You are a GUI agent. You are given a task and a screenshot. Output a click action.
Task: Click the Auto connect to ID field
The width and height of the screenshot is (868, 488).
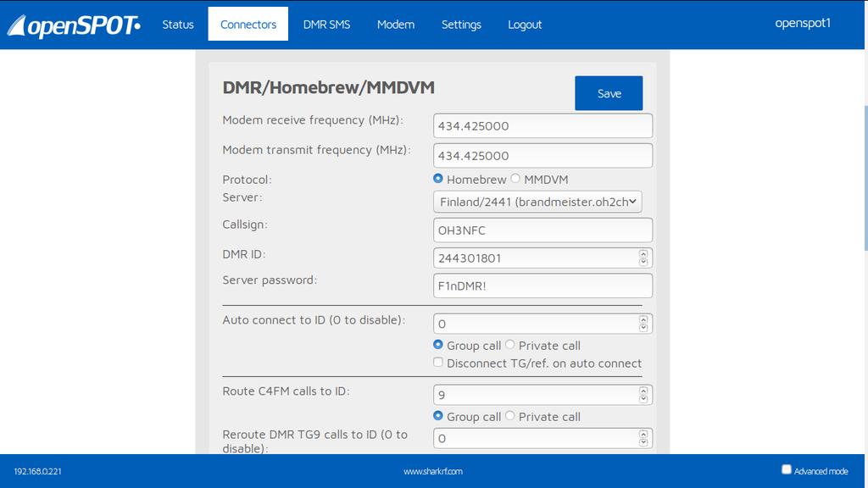(x=542, y=324)
